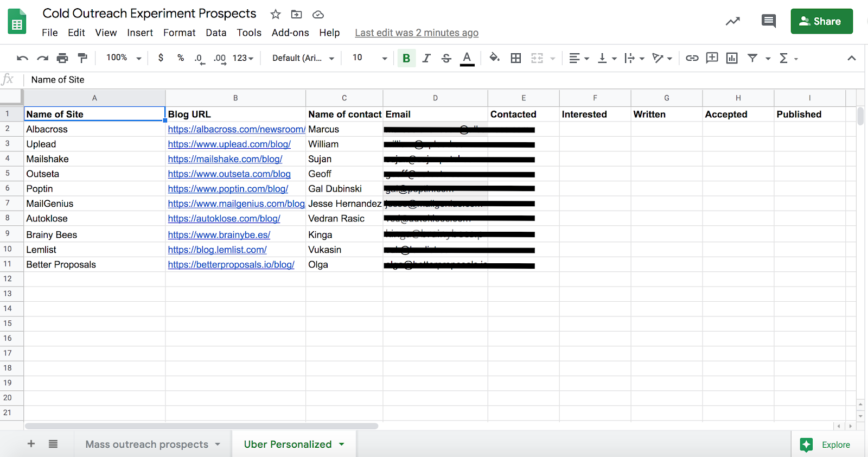Create a filter with the funnel icon
This screenshot has height=457, width=868.
[752, 58]
